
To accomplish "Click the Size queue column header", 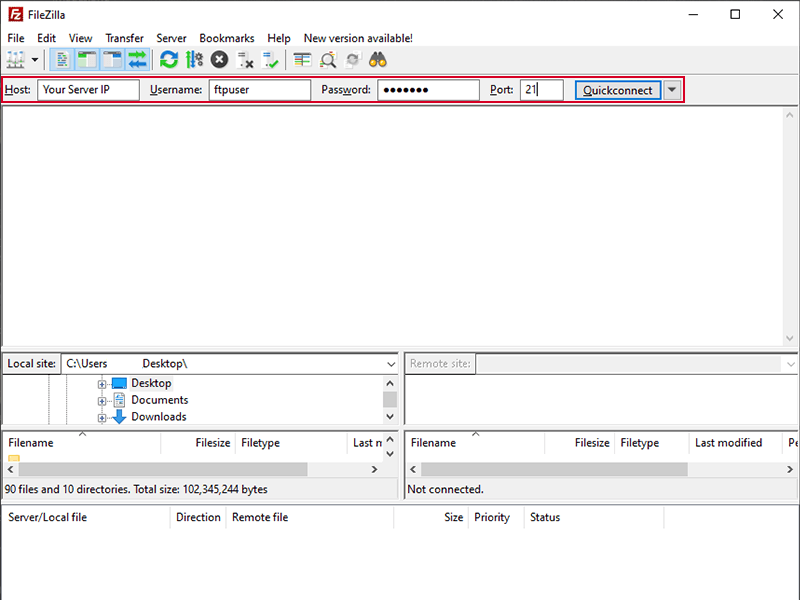I will click(x=432, y=517).
